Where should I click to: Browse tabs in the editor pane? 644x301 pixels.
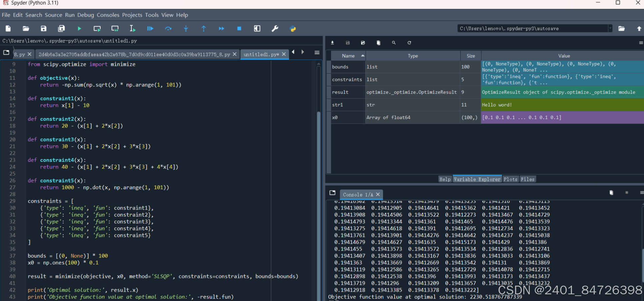click(x=6, y=52)
